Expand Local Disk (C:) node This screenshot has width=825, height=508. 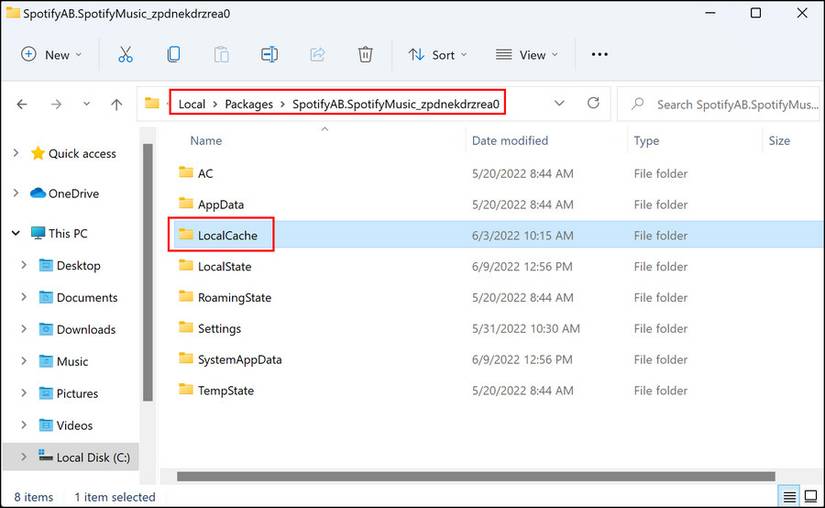(24, 457)
